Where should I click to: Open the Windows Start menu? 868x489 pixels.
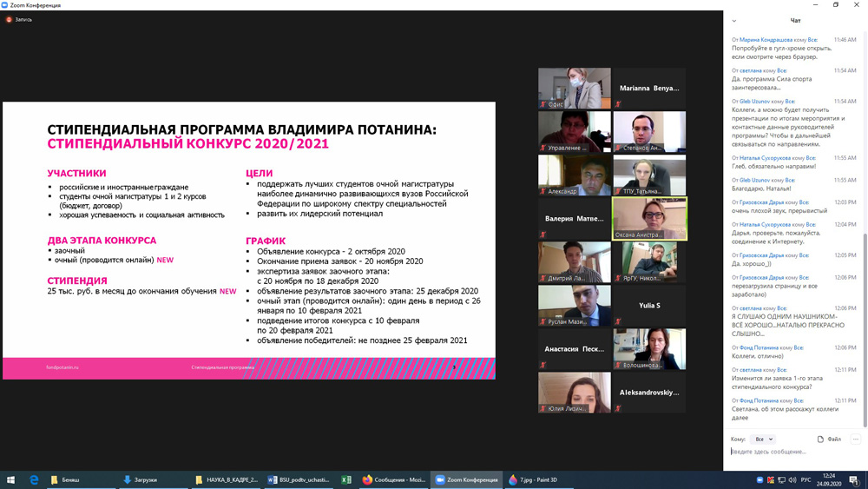pyautogui.click(x=11, y=479)
